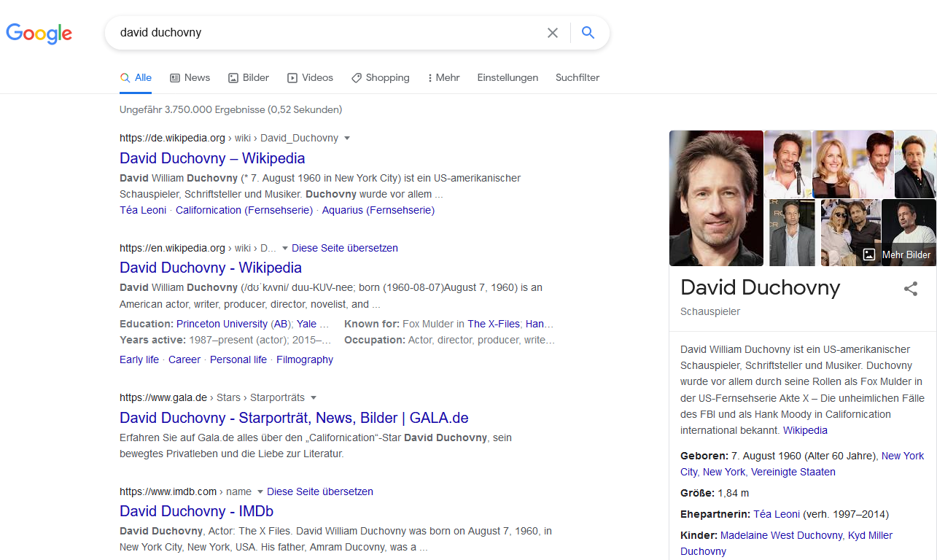Click the 'Schauspieler' subtitle in the knowledge panel

710,311
